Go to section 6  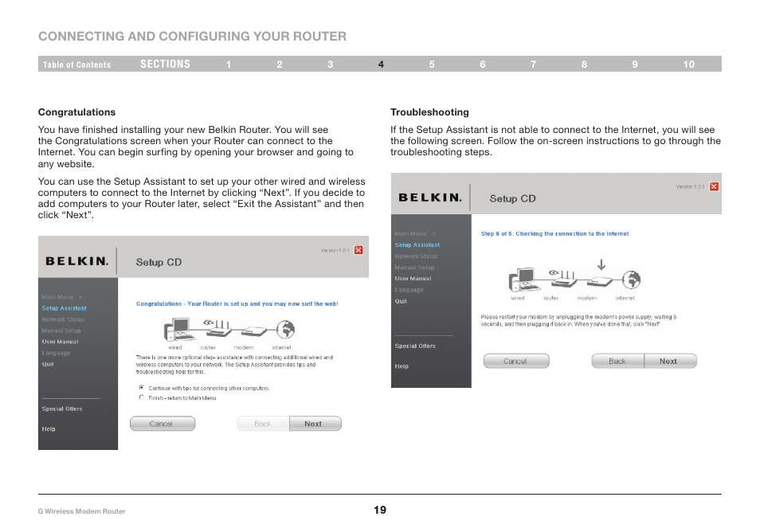(483, 65)
